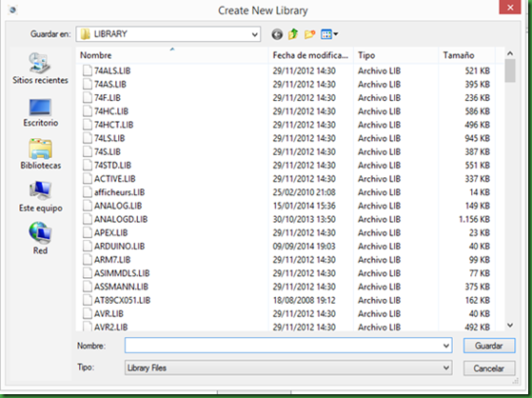Sort by Tamaño column header

click(466, 55)
